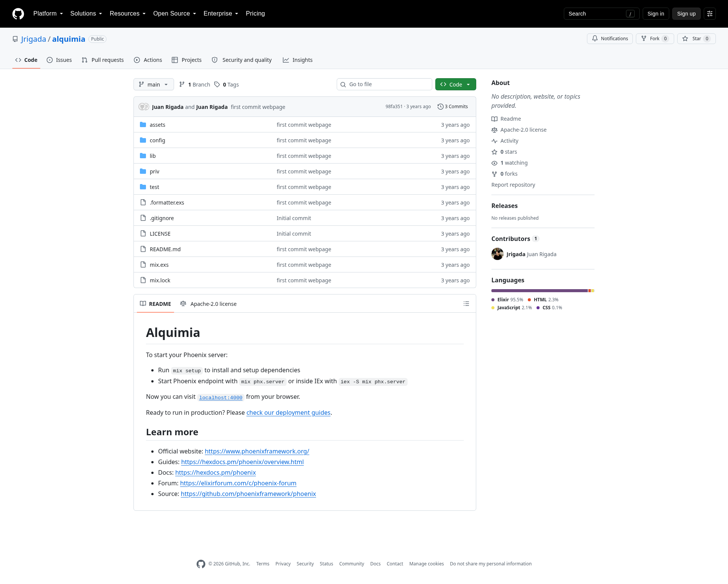728x584 pixels.
Task: Open the localhost:4000 link
Action: tap(221, 398)
